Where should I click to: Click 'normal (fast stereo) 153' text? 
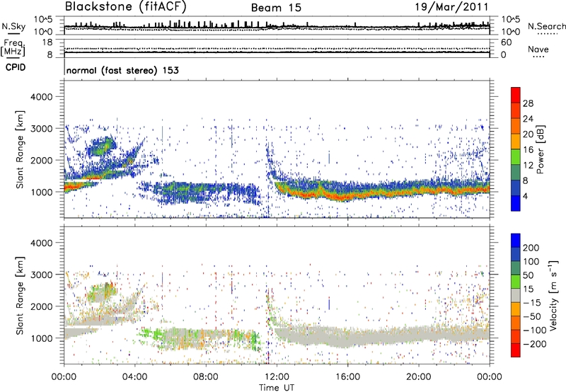(x=122, y=70)
